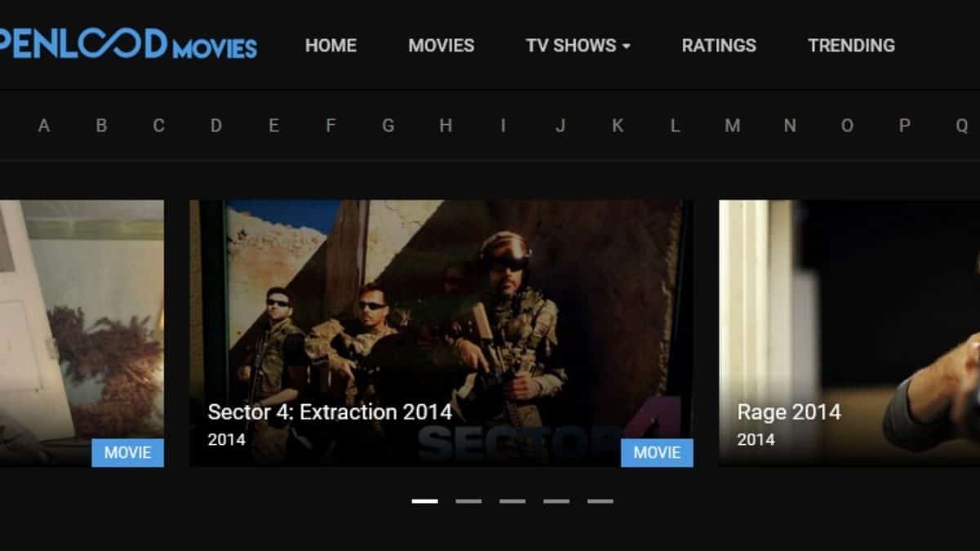Open the leftmost partially visible slide

click(82, 333)
